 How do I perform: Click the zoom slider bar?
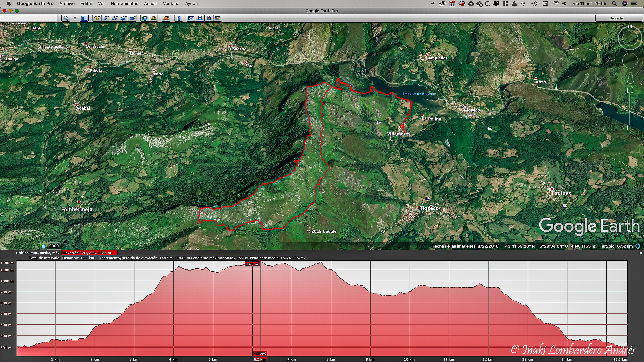pos(630,109)
